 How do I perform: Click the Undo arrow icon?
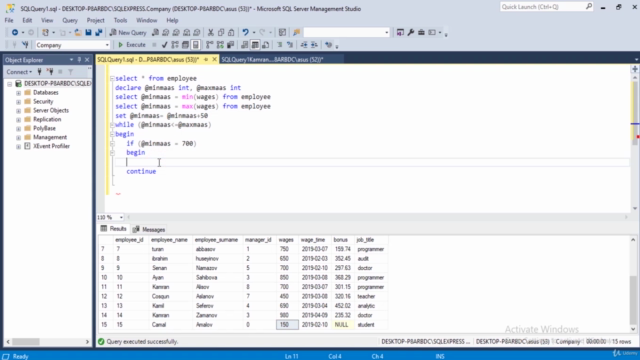245,32
